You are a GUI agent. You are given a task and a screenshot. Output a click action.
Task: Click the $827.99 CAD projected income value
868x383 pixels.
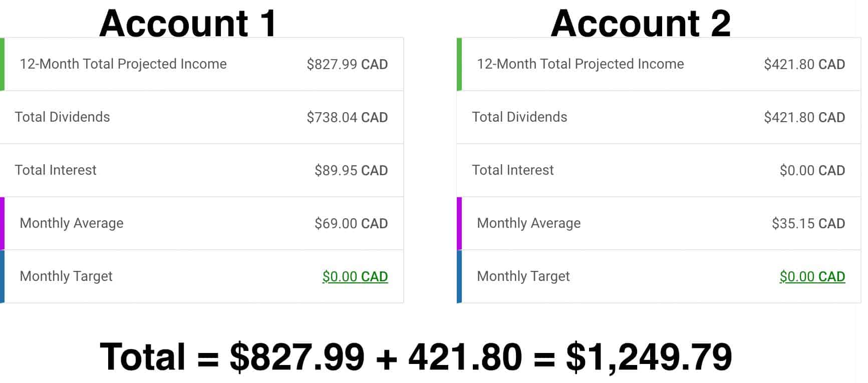tap(347, 65)
